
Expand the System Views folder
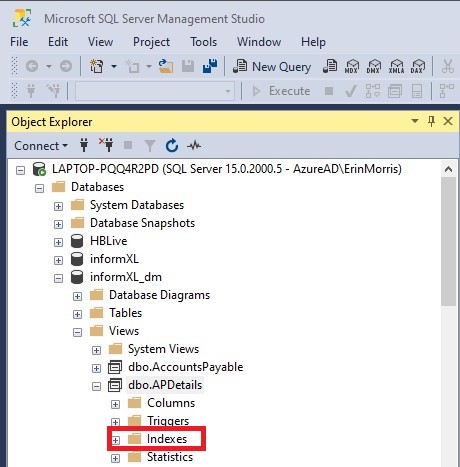(96, 350)
